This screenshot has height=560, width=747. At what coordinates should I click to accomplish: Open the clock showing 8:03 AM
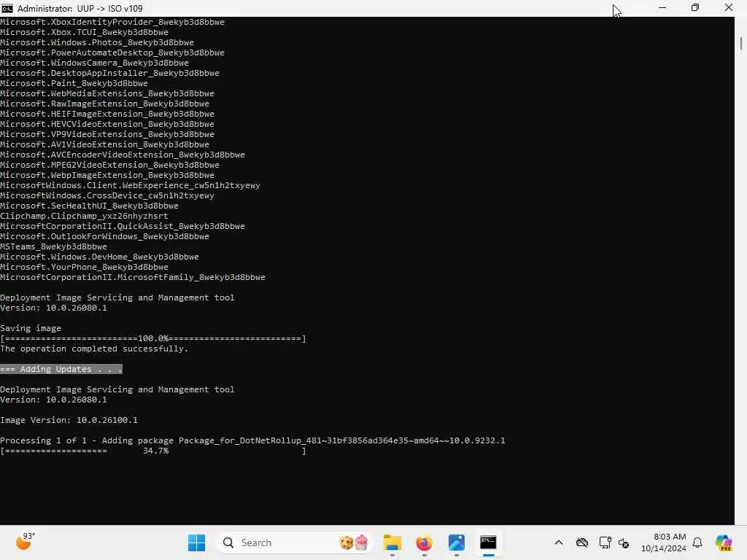pyautogui.click(x=663, y=542)
